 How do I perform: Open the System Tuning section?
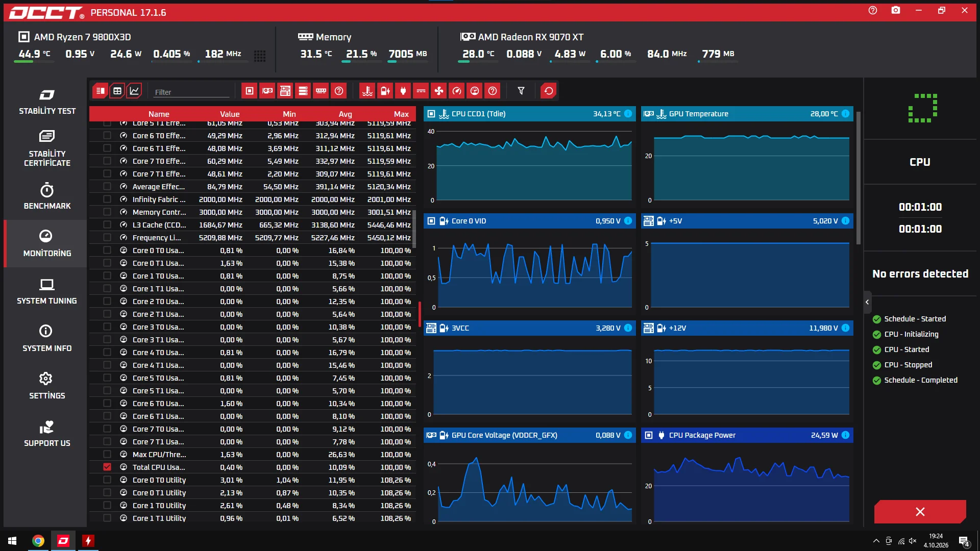click(x=47, y=292)
